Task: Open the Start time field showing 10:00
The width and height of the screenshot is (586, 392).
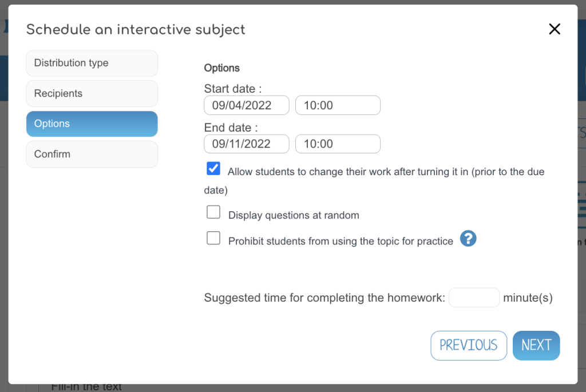Action: [x=338, y=105]
